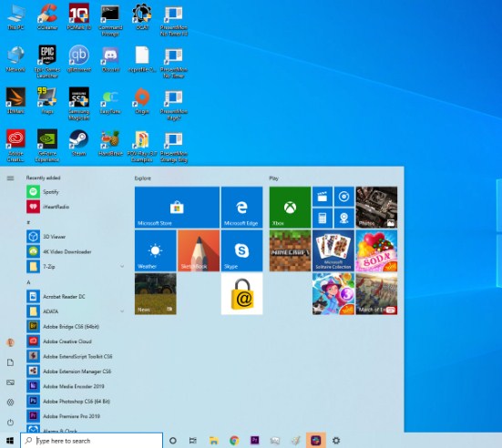Click the Chrome icon in the taskbar
This screenshot has width=502, height=448.
(x=234, y=441)
